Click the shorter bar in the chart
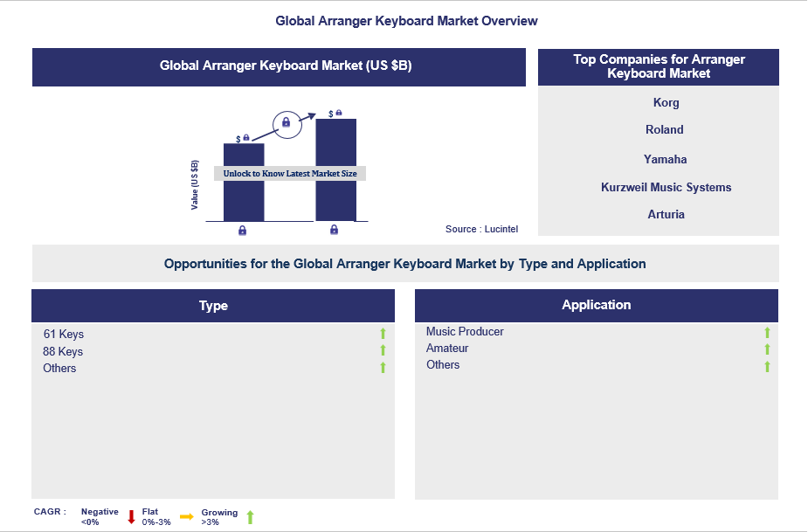The image size is (808, 532). (244, 183)
